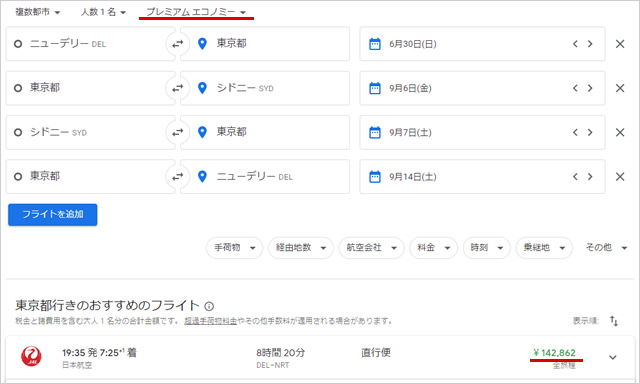
Task: Go to previous day from 9月14日(土)
Action: tap(575, 177)
